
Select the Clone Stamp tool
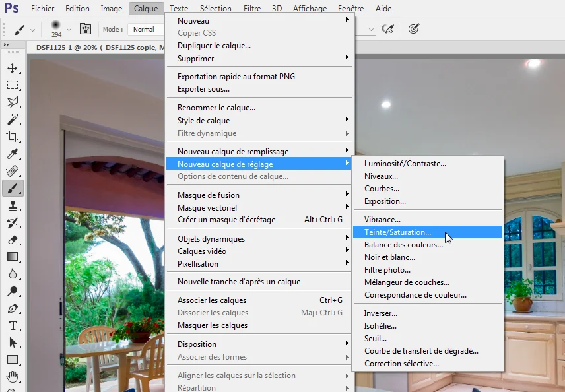(13, 205)
